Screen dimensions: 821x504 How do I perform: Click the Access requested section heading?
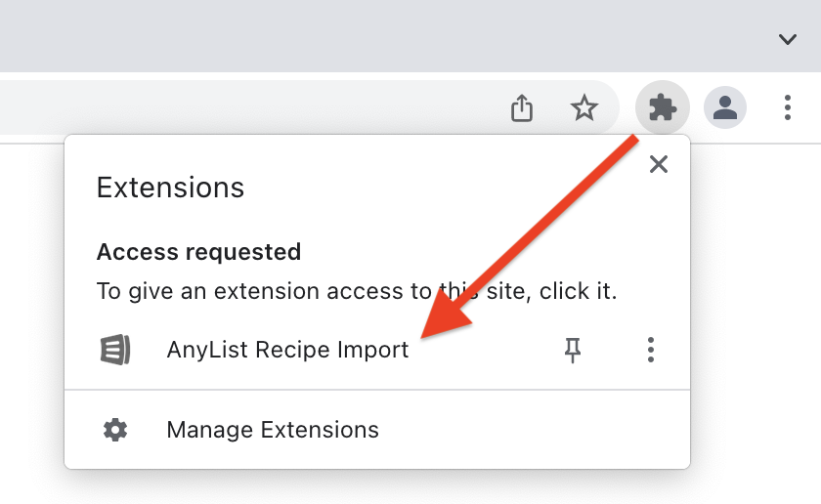coord(198,252)
